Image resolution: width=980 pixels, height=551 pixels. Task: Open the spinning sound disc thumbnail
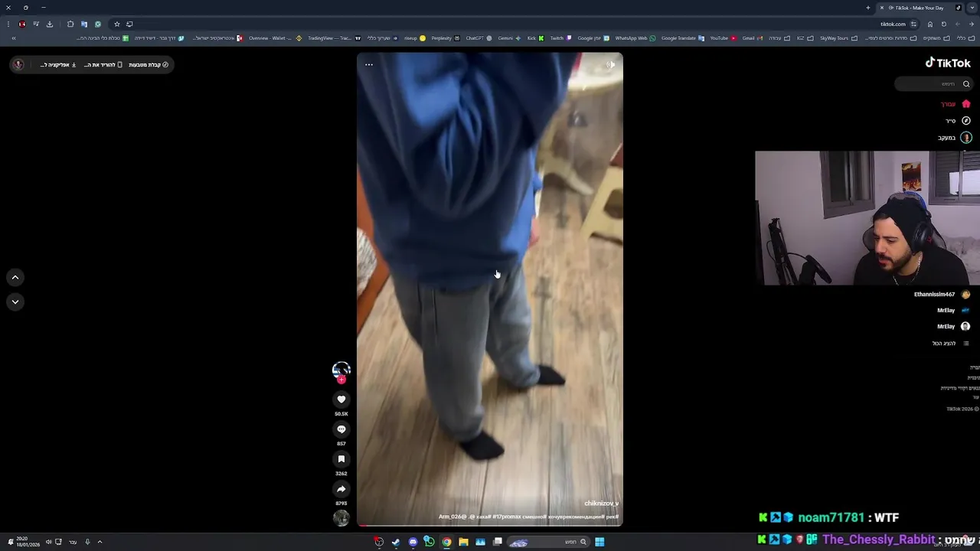click(x=341, y=518)
